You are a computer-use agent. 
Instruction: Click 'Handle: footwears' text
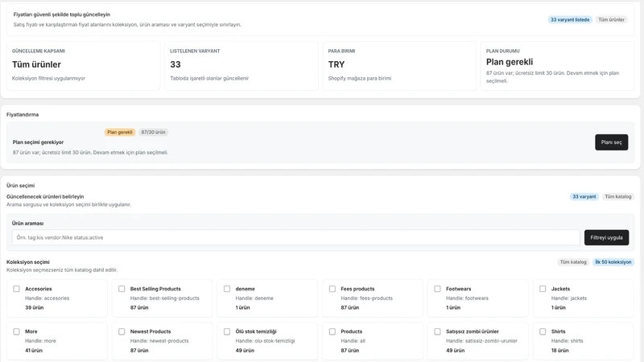click(x=467, y=298)
